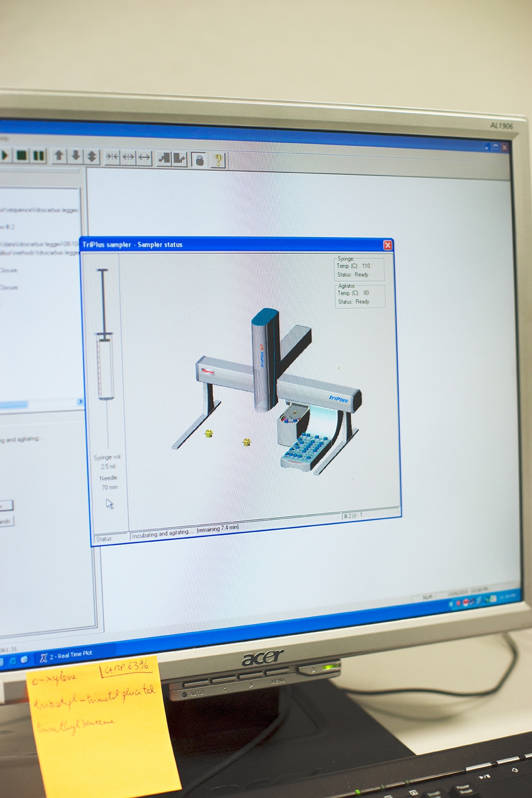Click the import arrow-into-block toolbar icon
Viewport: 532px width, 798px height.
[164, 158]
